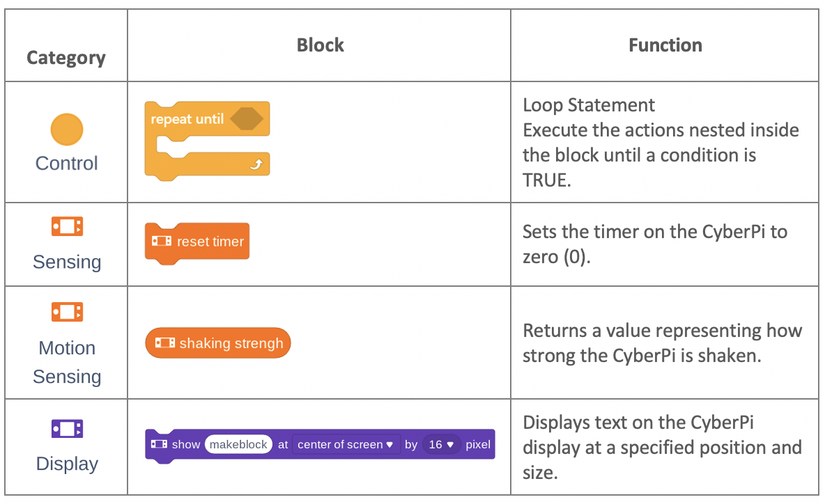The width and height of the screenshot is (825, 504).
Task: Click the hexagon condition slot in repeat until
Action: point(246,119)
